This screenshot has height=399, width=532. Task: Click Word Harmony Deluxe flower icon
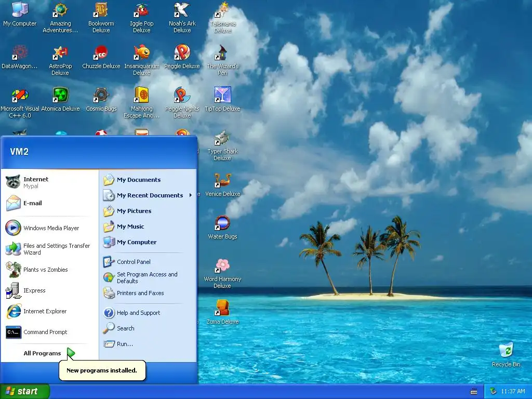coord(222,273)
